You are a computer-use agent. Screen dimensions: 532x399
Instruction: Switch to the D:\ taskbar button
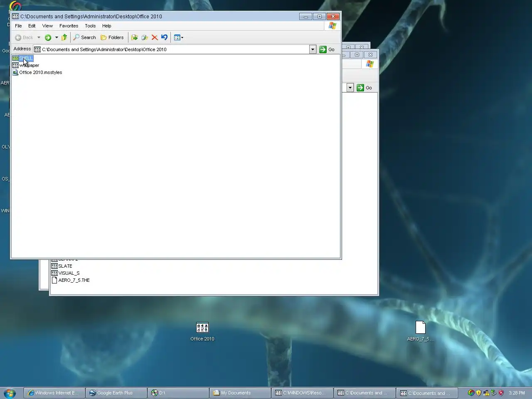point(178,393)
